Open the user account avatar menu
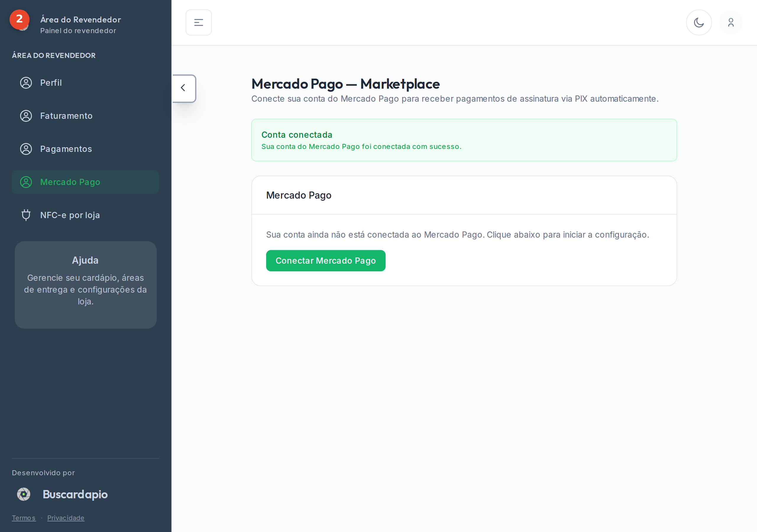757x532 pixels. tap(731, 22)
